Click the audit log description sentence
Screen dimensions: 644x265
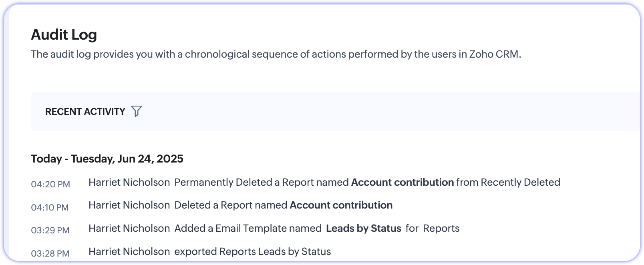click(x=276, y=54)
